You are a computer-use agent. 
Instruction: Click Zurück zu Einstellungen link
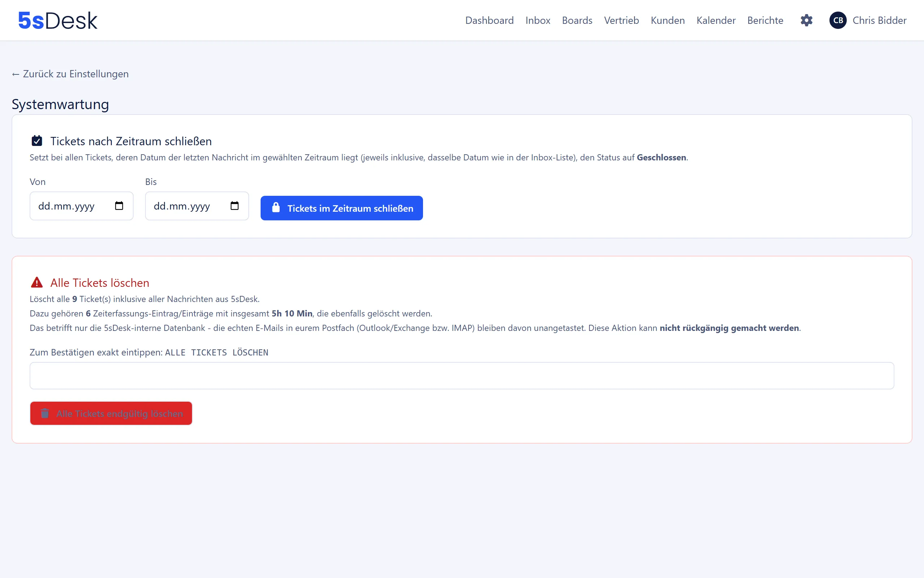coord(70,74)
